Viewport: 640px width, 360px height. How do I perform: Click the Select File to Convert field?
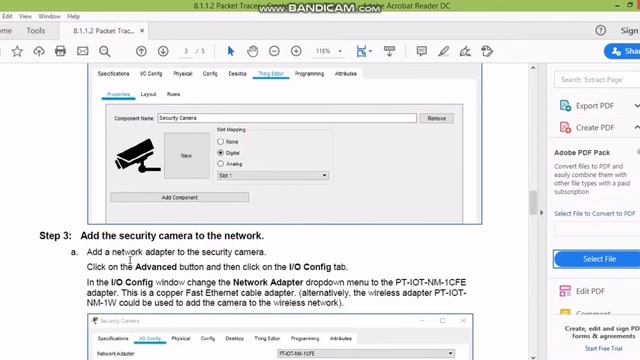tap(598, 229)
